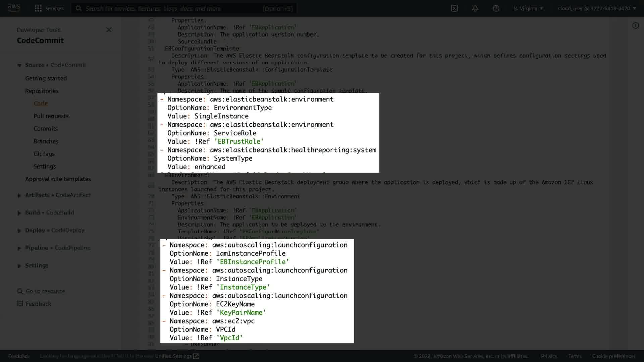Click the Go to resource search icon
Image resolution: width=644 pixels, height=362 pixels.
20,291
